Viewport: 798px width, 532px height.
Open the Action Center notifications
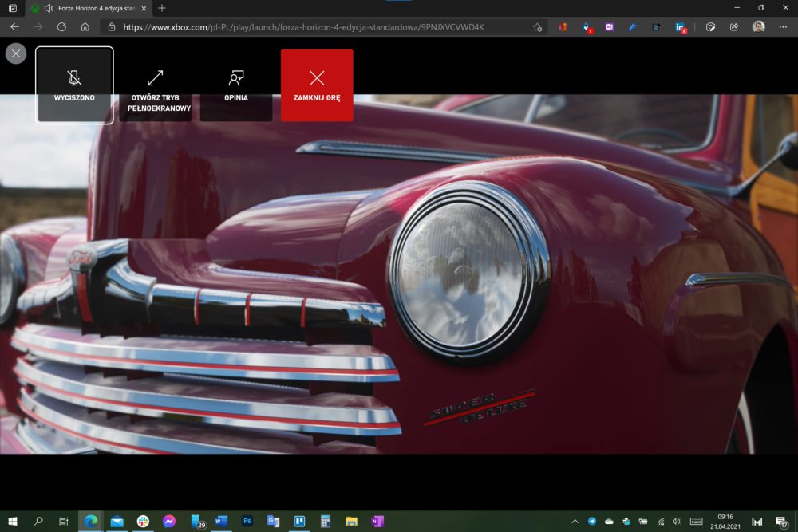[781, 522]
